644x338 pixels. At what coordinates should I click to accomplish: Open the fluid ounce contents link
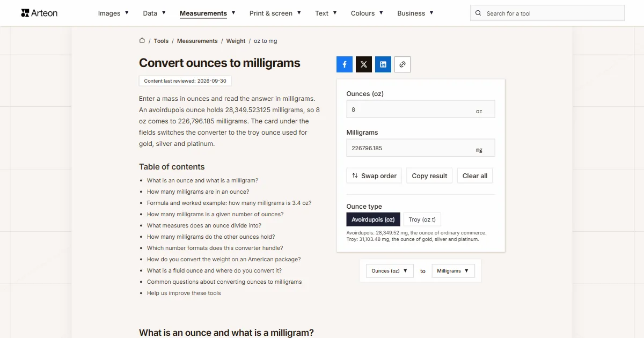click(x=214, y=271)
